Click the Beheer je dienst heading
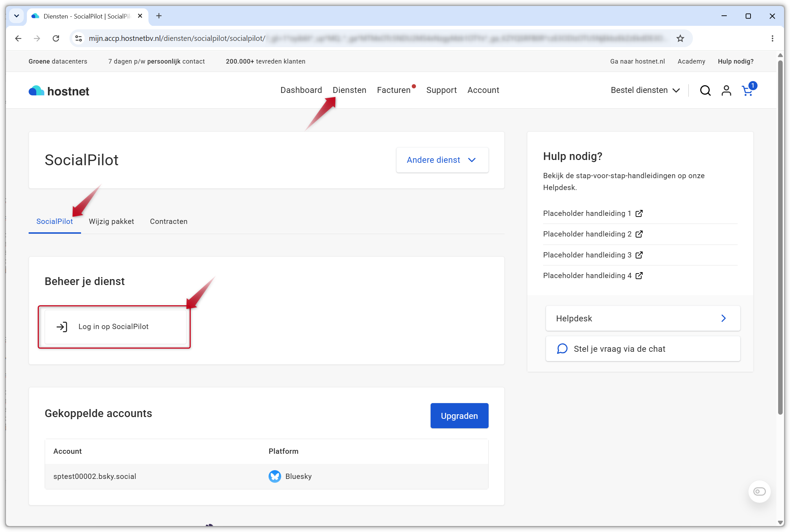This screenshot has height=532, width=790. click(x=85, y=282)
